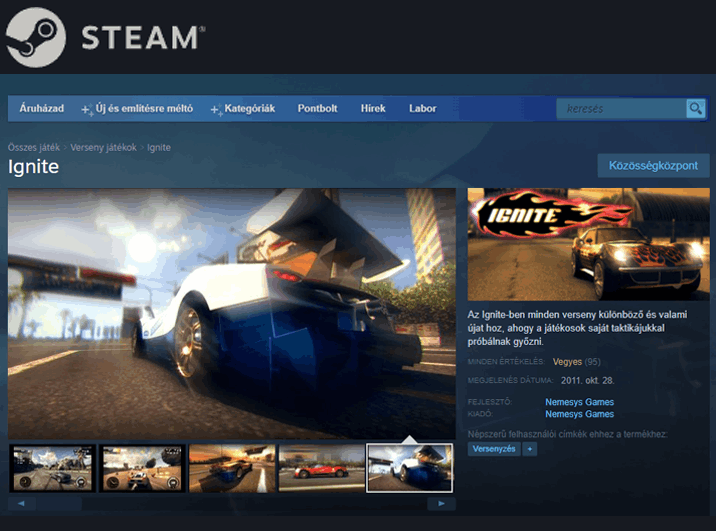
Task: Go to the Hírek section
Action: point(373,108)
